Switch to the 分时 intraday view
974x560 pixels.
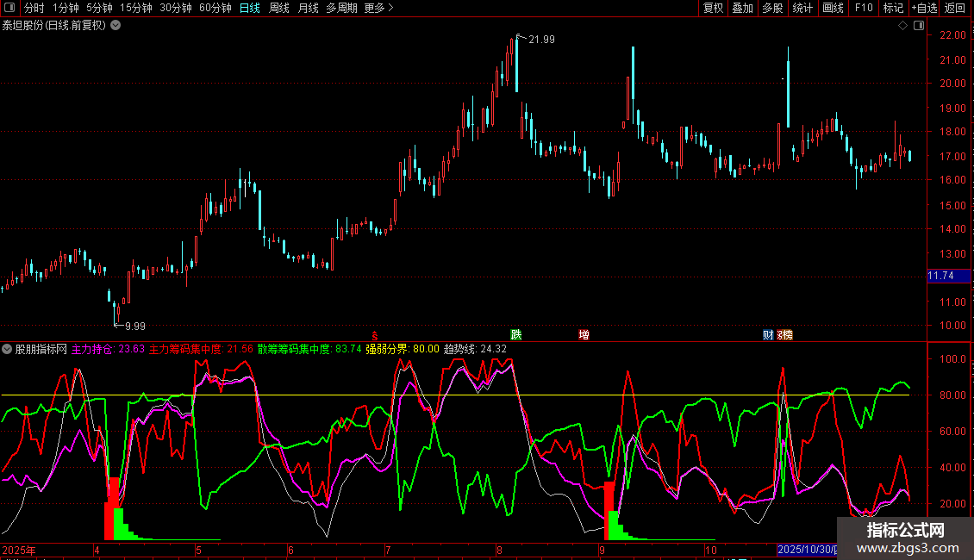tap(34, 9)
